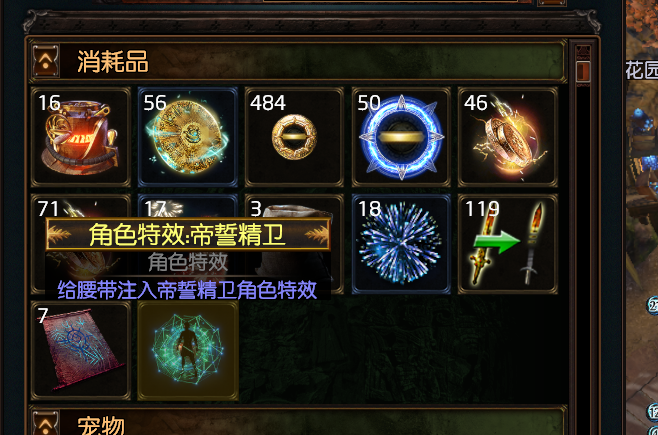This screenshot has width=658, height=435.
Task: Click the scrollbar up arrow
Action: pyautogui.click(x=583, y=52)
